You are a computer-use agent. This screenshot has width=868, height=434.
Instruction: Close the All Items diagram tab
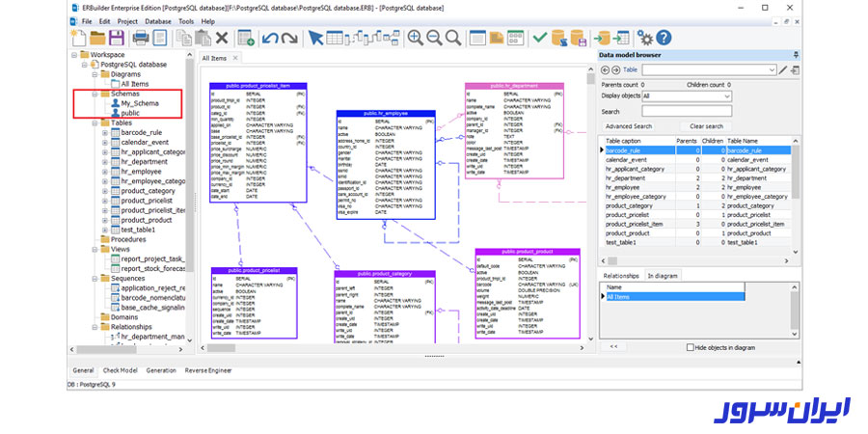[x=234, y=58]
